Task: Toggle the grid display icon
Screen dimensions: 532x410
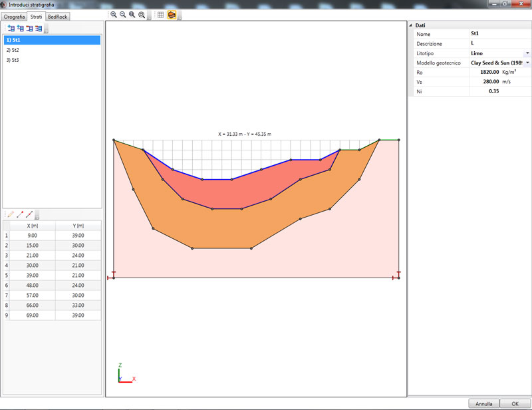Action: tap(160, 15)
